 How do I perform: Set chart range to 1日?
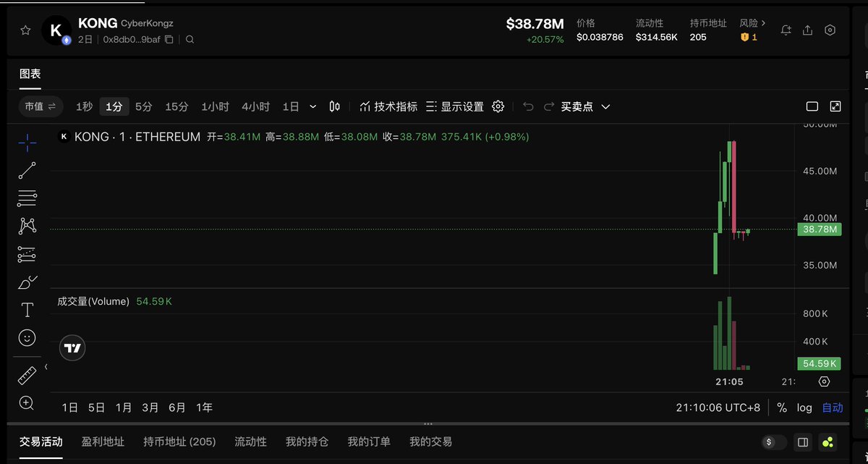70,408
